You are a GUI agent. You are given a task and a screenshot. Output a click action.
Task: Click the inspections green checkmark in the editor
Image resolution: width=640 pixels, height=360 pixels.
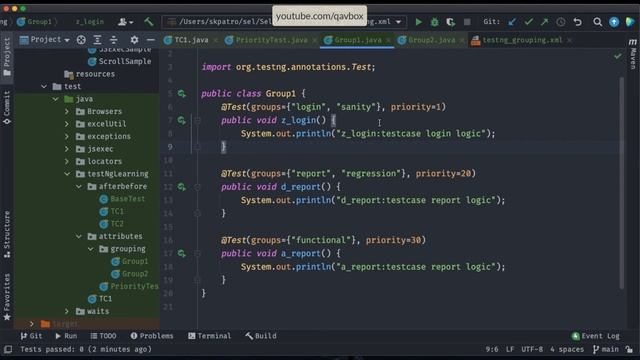pyautogui.click(x=618, y=56)
